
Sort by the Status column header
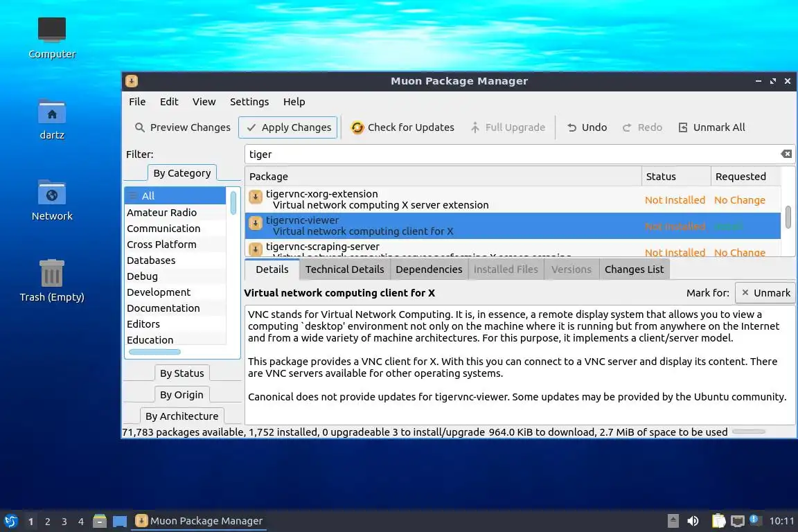pos(676,177)
